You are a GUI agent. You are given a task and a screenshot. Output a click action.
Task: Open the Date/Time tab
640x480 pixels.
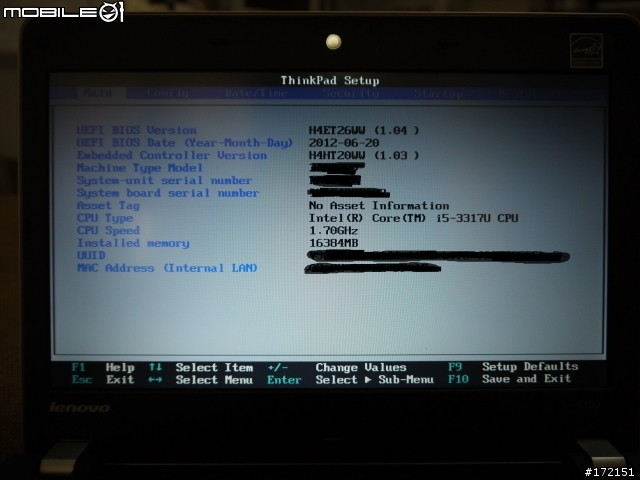256,93
